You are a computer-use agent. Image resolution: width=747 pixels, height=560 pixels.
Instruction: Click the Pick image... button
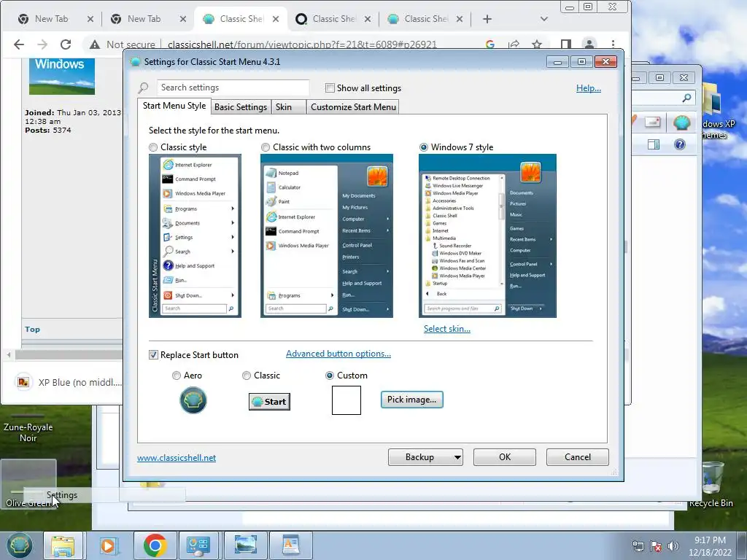411,400
